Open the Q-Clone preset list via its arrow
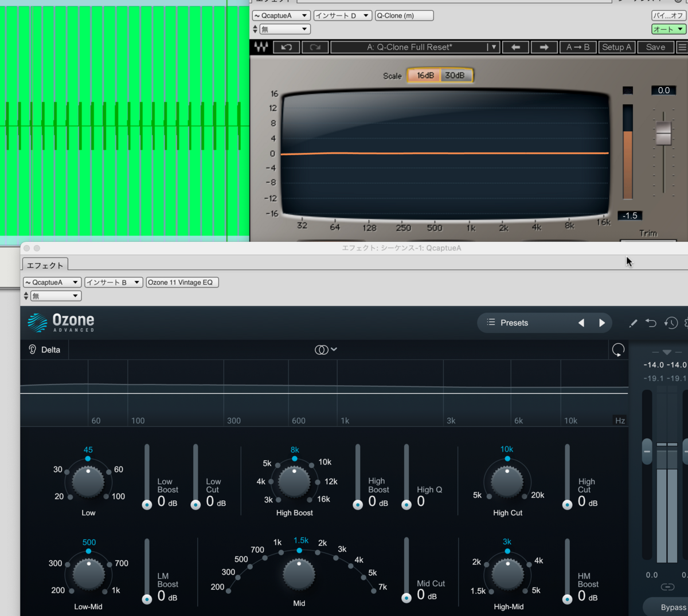The width and height of the screenshot is (688, 616). [492, 47]
